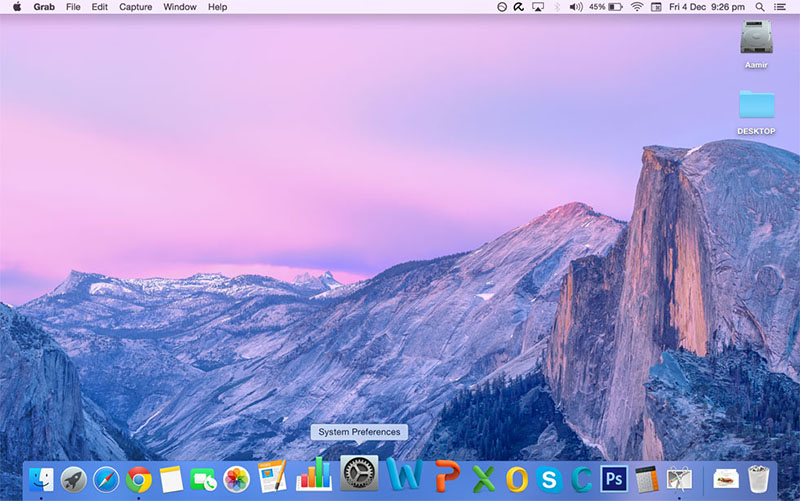Click the volume speaker icon
This screenshot has width=800, height=501.
click(576, 7)
